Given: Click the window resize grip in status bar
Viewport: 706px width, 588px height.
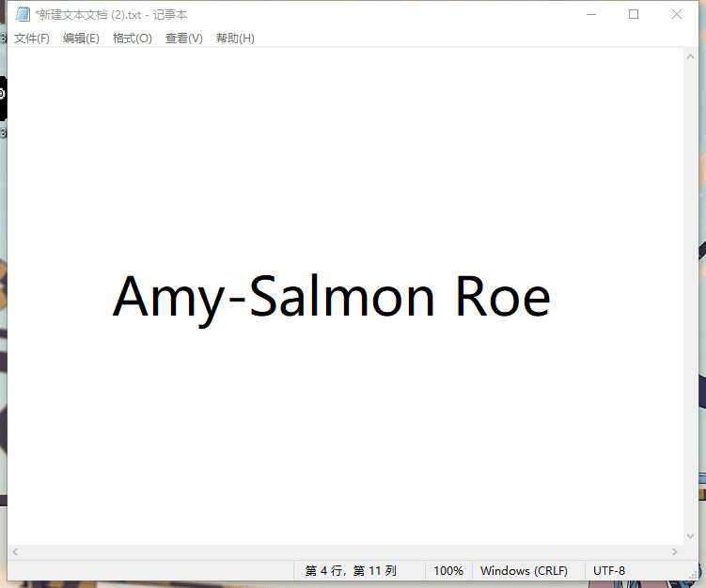Looking at the screenshot, I should click(694, 575).
